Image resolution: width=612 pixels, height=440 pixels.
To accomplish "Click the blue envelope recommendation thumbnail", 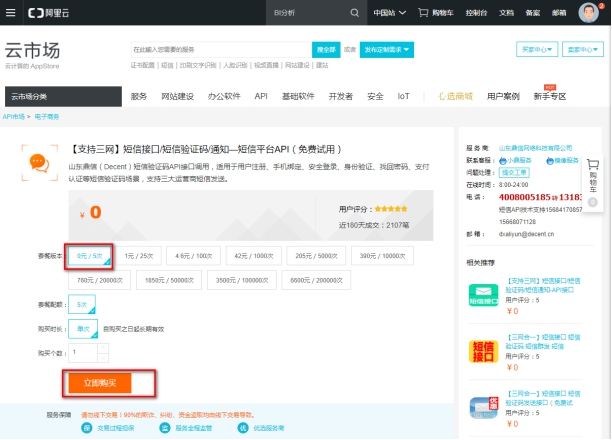I will [483, 408].
